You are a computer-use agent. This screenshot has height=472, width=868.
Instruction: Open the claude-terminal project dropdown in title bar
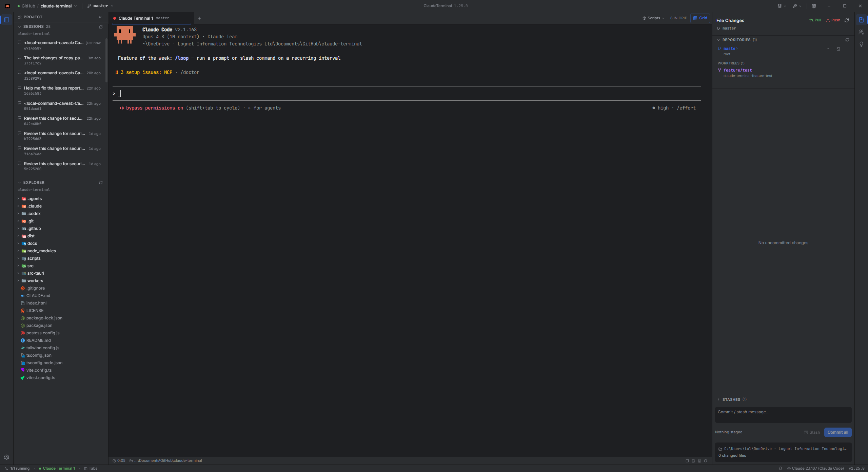tap(58, 6)
